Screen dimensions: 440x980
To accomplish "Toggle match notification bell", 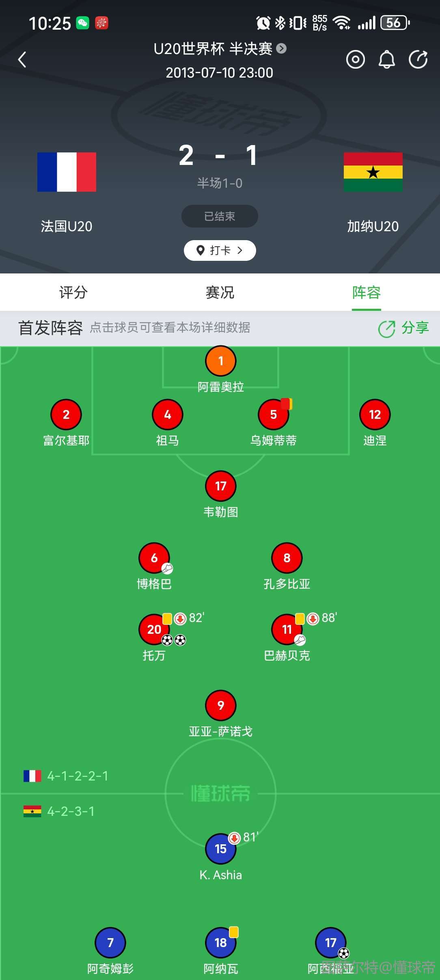I will point(386,60).
